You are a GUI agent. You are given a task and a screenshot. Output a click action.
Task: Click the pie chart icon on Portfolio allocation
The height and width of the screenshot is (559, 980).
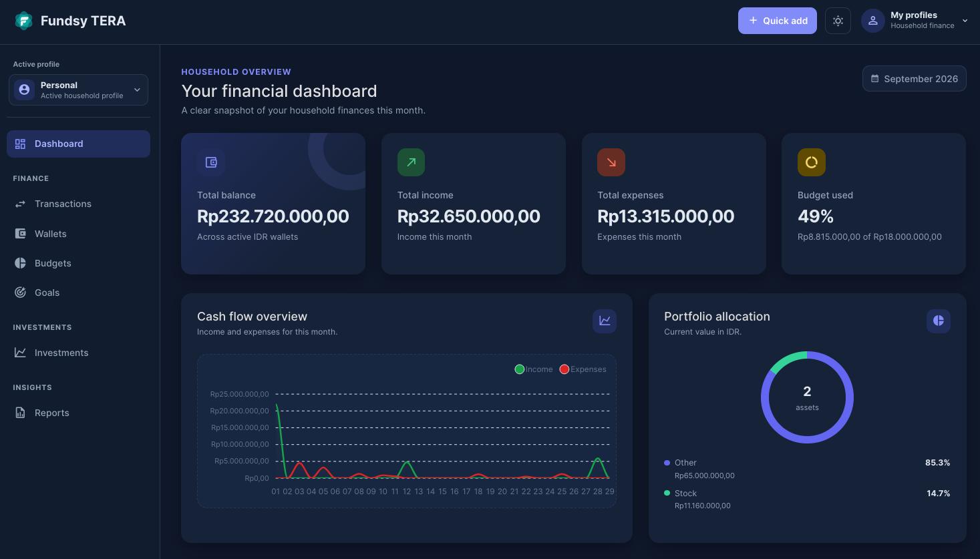point(939,321)
